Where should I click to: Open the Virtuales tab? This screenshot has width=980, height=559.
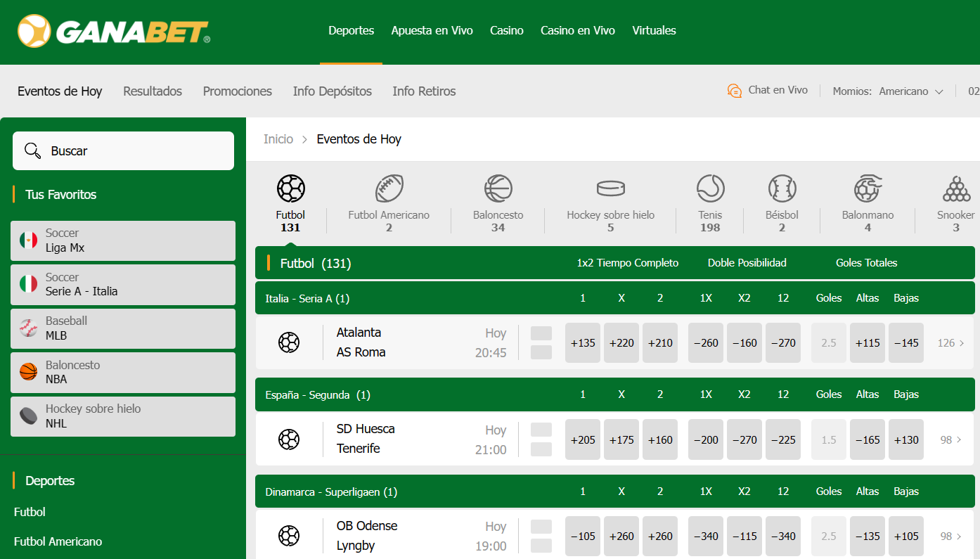tap(654, 31)
